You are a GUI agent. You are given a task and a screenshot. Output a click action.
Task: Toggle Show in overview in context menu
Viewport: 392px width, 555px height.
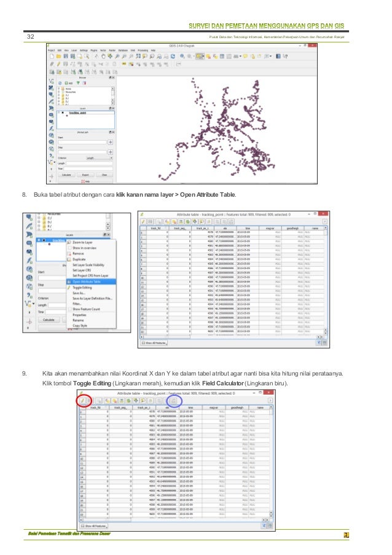pos(69,248)
